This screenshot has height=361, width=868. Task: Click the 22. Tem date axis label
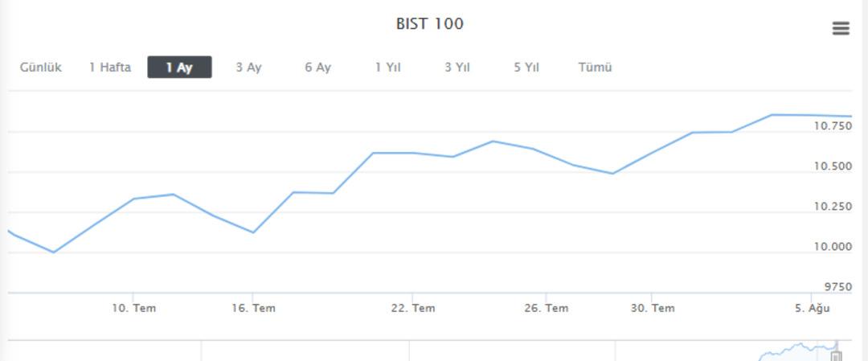click(x=413, y=309)
